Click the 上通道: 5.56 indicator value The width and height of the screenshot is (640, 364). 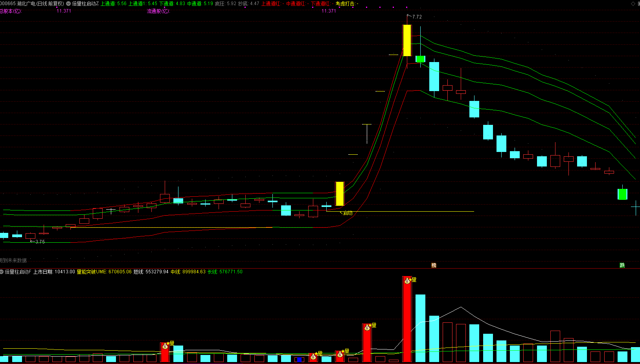click(114, 4)
